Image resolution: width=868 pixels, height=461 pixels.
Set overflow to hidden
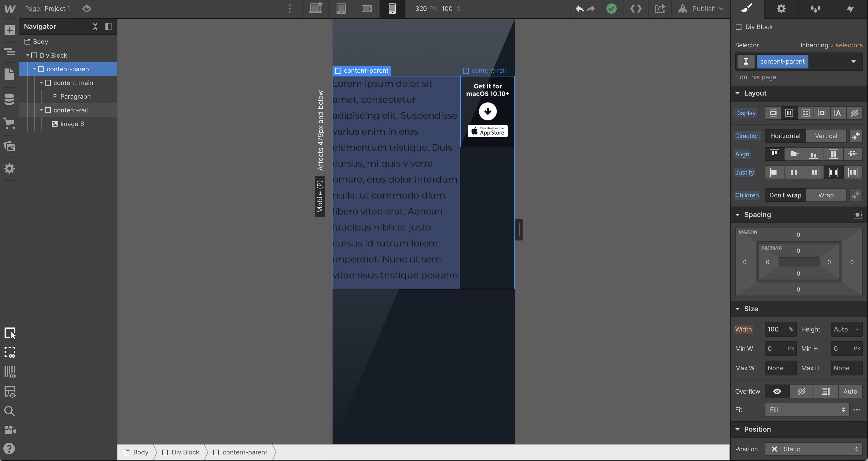pyautogui.click(x=801, y=391)
